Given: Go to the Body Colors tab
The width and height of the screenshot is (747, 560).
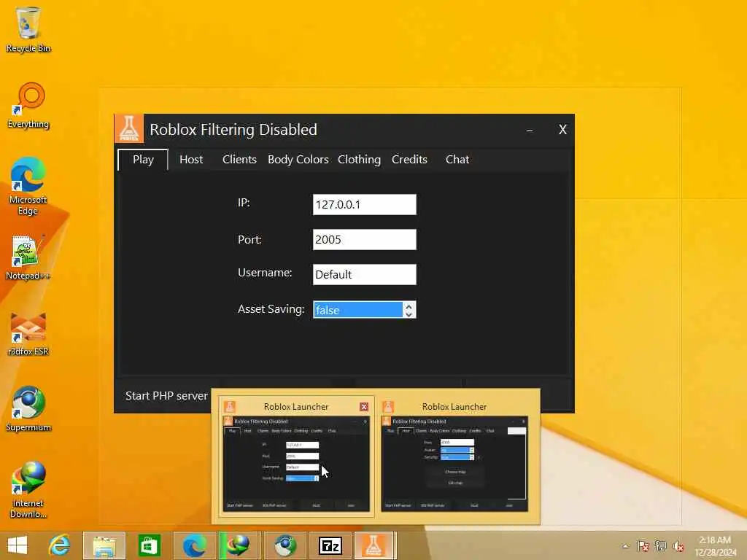Looking at the screenshot, I should click(x=298, y=160).
